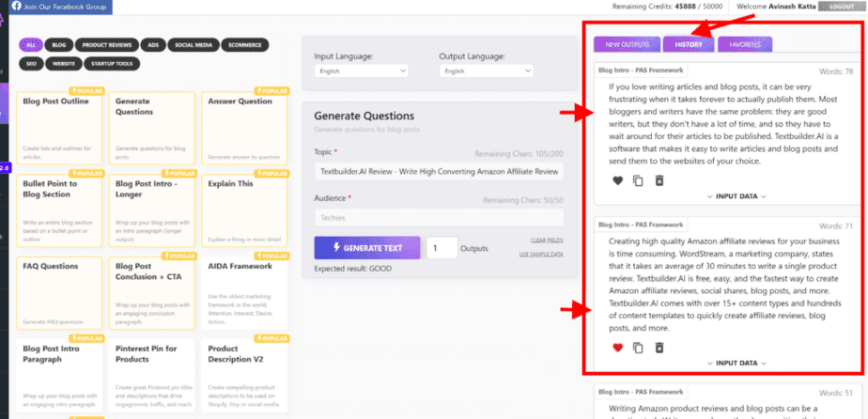Open Join Our Facebook Group link
The width and height of the screenshot is (868, 419).
[61, 7]
